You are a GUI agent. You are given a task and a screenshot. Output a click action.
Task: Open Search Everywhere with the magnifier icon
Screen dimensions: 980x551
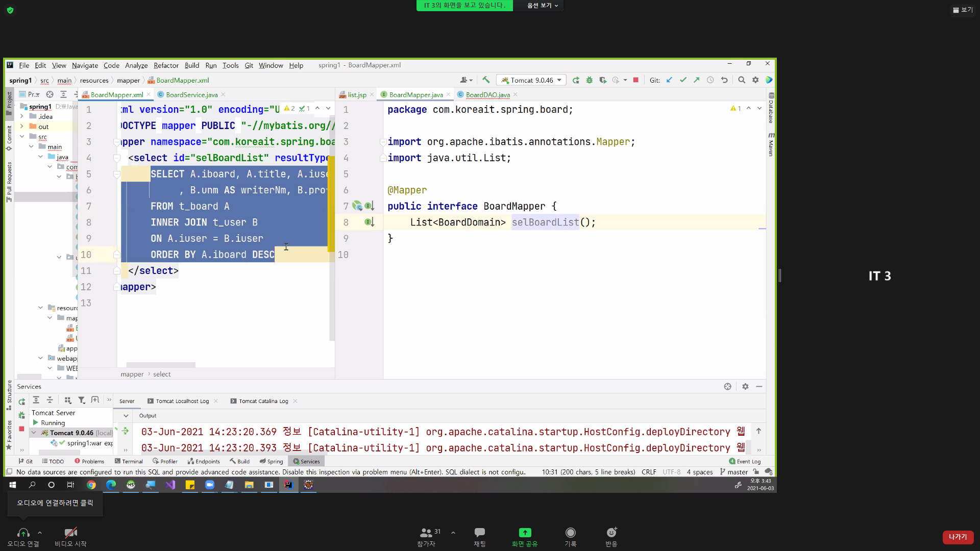pos(742,80)
